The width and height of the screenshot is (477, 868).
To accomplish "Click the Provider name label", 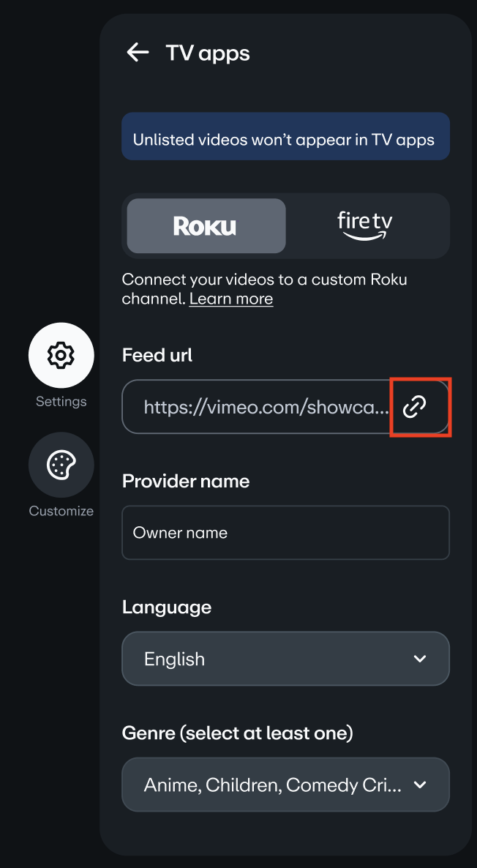I will coord(186,481).
